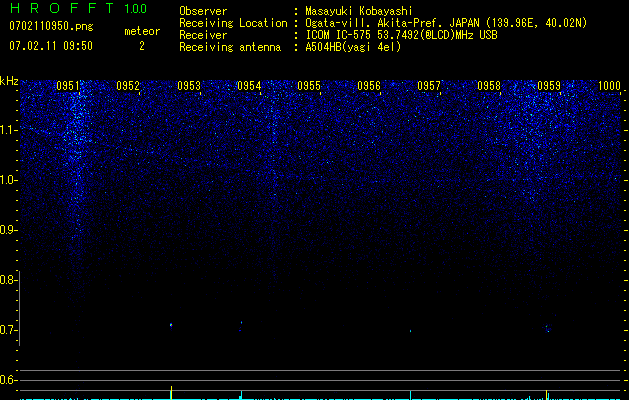Click the 0955 time marker

[x=309, y=86]
